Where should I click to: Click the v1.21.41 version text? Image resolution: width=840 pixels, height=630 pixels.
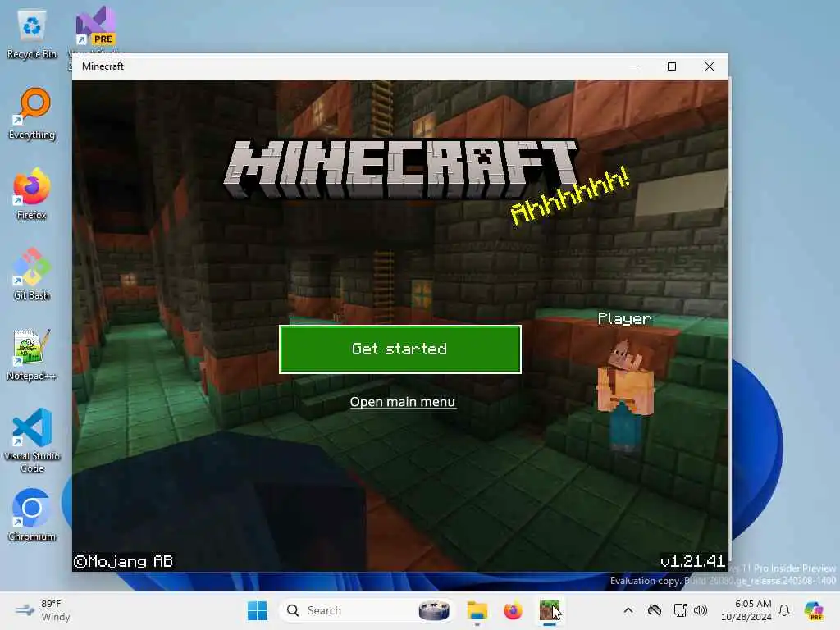[692, 561]
